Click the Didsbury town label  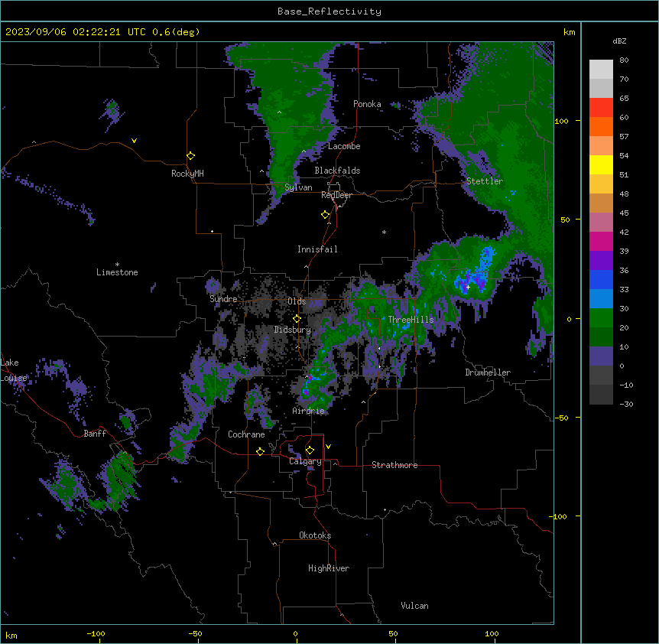[293, 330]
